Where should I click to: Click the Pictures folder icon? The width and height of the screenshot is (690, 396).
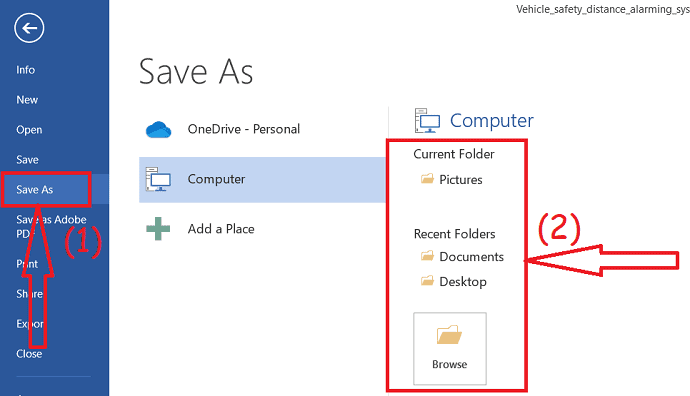point(427,179)
